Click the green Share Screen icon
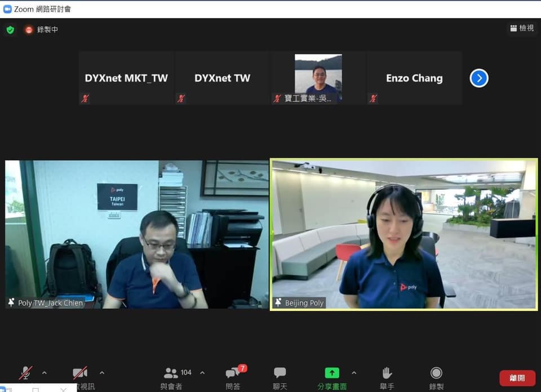 click(332, 373)
